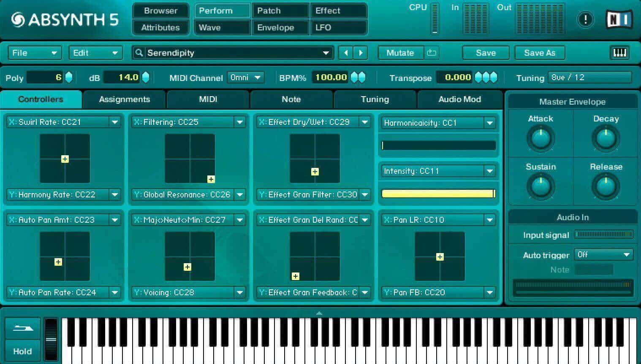The height and width of the screenshot is (364, 641).
Task: Toggle the Envelope window button
Action: click(280, 27)
